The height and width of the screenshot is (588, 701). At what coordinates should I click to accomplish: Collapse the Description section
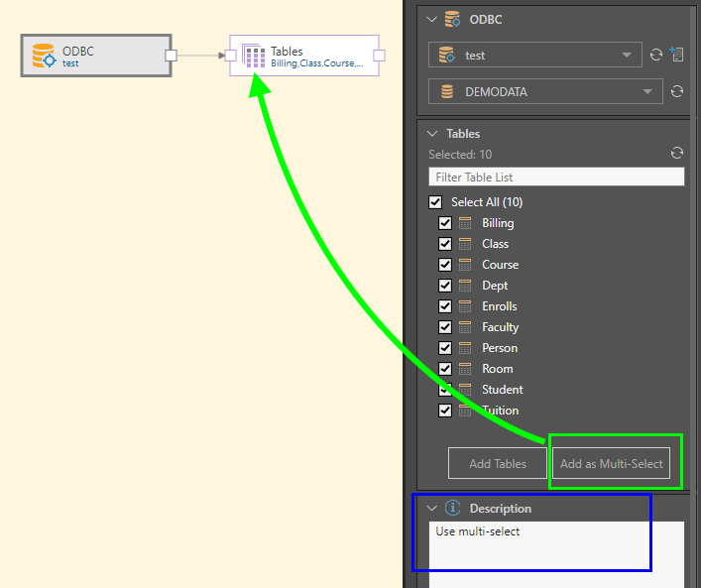(431, 508)
